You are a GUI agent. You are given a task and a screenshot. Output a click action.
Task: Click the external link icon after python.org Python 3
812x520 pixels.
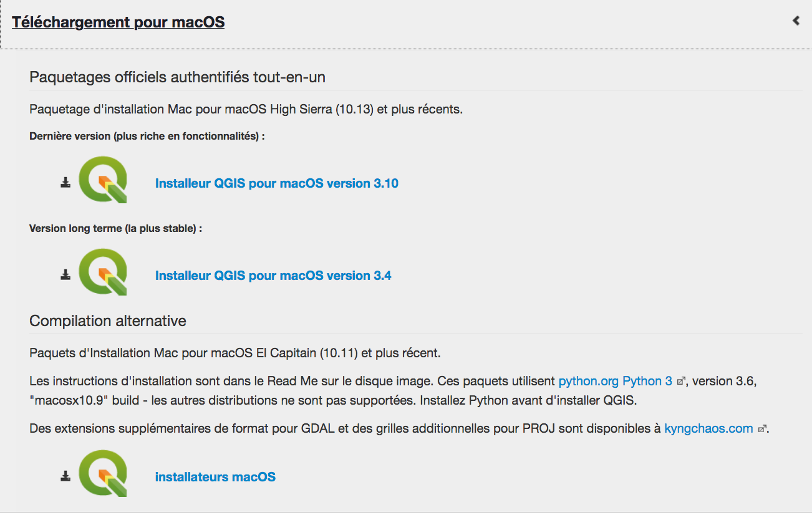pyautogui.click(x=682, y=380)
